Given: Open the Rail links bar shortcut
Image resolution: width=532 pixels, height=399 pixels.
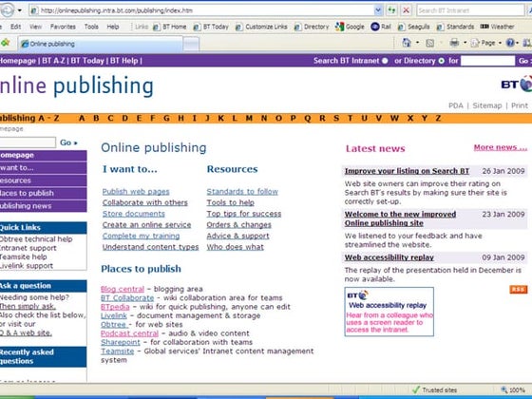Looking at the screenshot, I should [381, 27].
